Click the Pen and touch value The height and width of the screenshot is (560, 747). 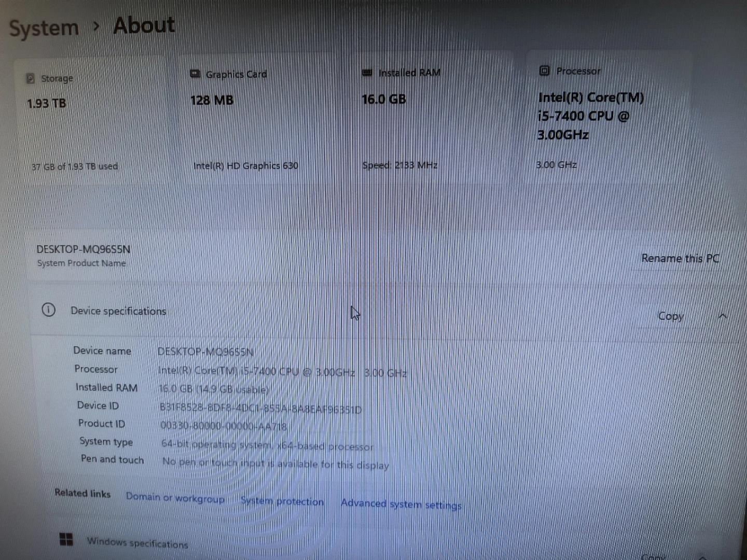click(x=275, y=463)
